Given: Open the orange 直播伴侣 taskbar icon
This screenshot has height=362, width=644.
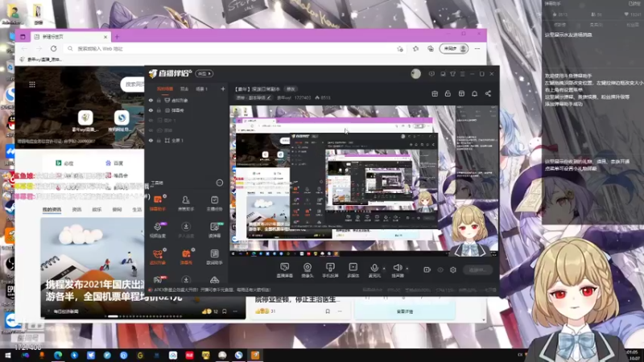Looking at the screenshot, I should point(255,356).
